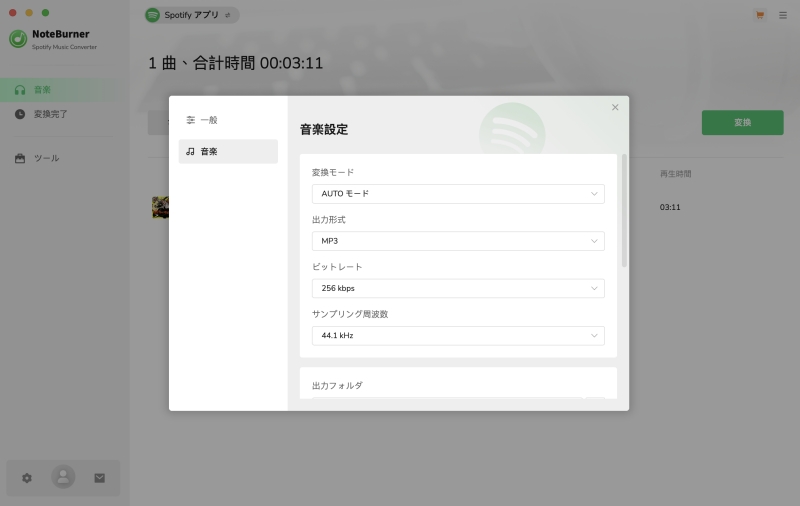Click the song album art thumbnail
Image resolution: width=800 pixels, height=506 pixels.
[161, 207]
